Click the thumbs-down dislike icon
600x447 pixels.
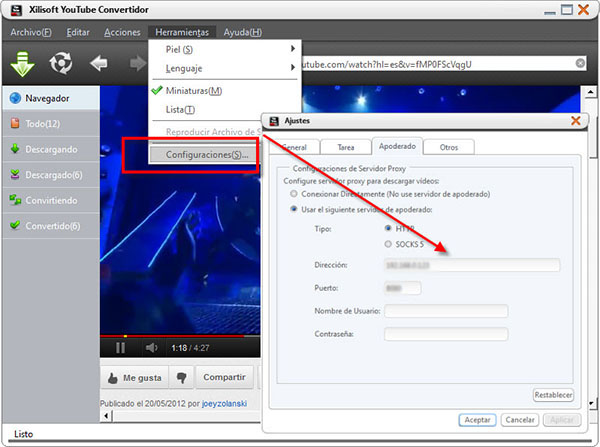click(182, 378)
